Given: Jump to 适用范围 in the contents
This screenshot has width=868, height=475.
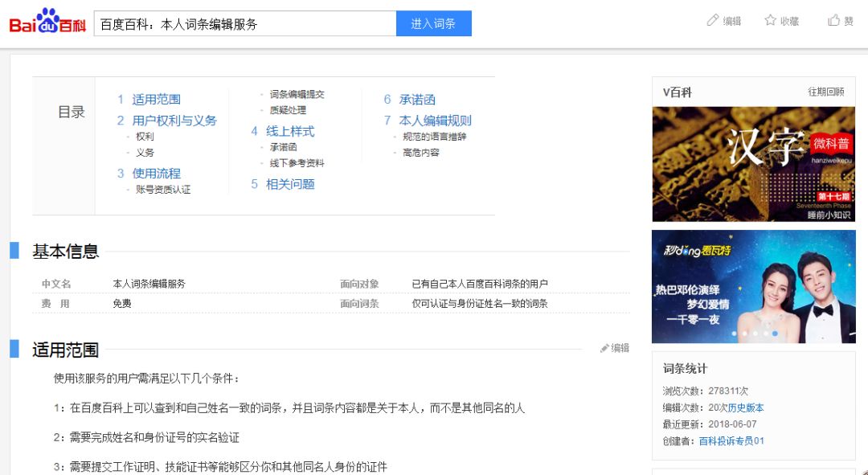Looking at the screenshot, I should click(x=156, y=100).
